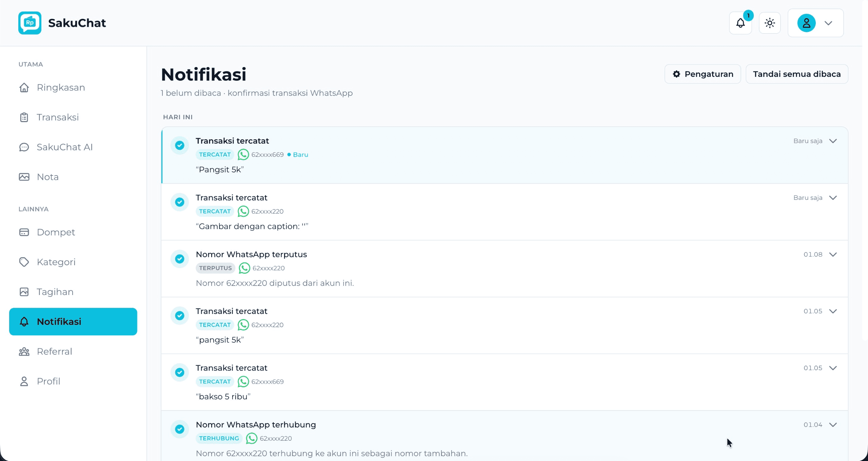Click WhatsApp icon next to 62xxxx669 Baru
The width and height of the screenshot is (868, 461).
pos(243,155)
